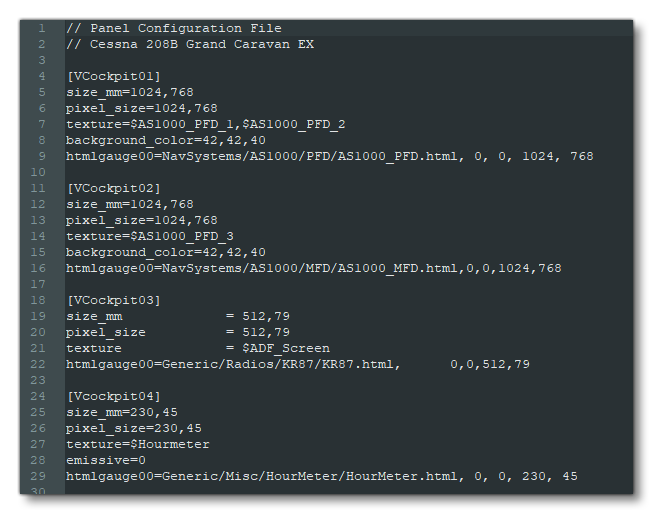Click the AS1000_PFD.html gauge line
This screenshot has height=514, width=653.
(329, 156)
